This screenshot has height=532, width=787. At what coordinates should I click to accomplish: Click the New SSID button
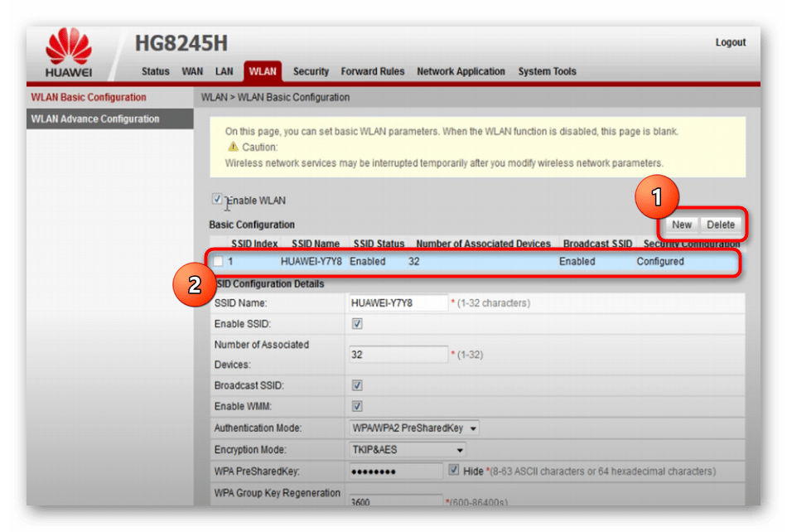tap(682, 225)
